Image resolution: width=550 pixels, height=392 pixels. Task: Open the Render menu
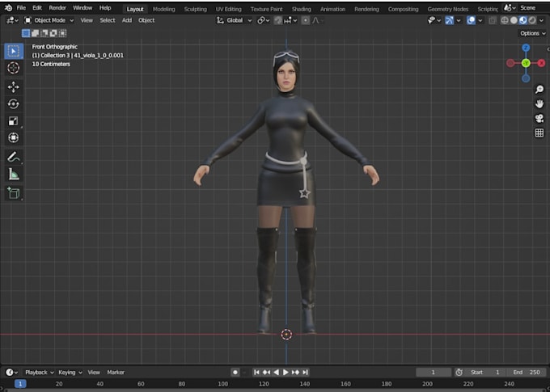[57, 8]
